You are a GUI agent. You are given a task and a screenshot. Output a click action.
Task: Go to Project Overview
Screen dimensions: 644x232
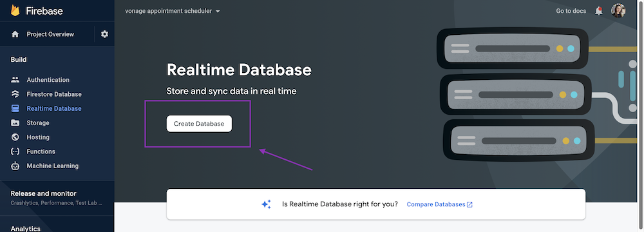pyautogui.click(x=50, y=34)
